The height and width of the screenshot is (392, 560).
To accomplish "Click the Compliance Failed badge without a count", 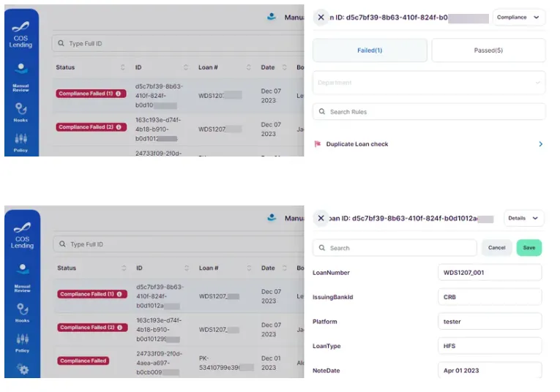I will pos(83,361).
